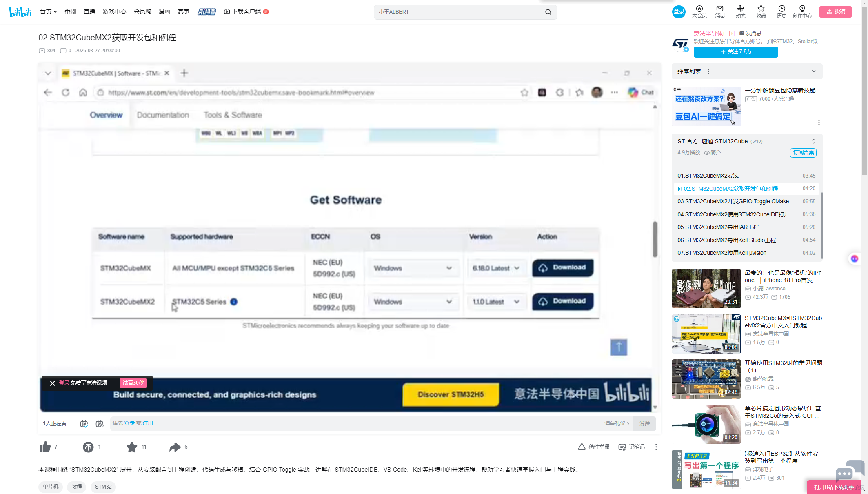Open 消息 messages icon
868x494 pixels.
coord(720,11)
